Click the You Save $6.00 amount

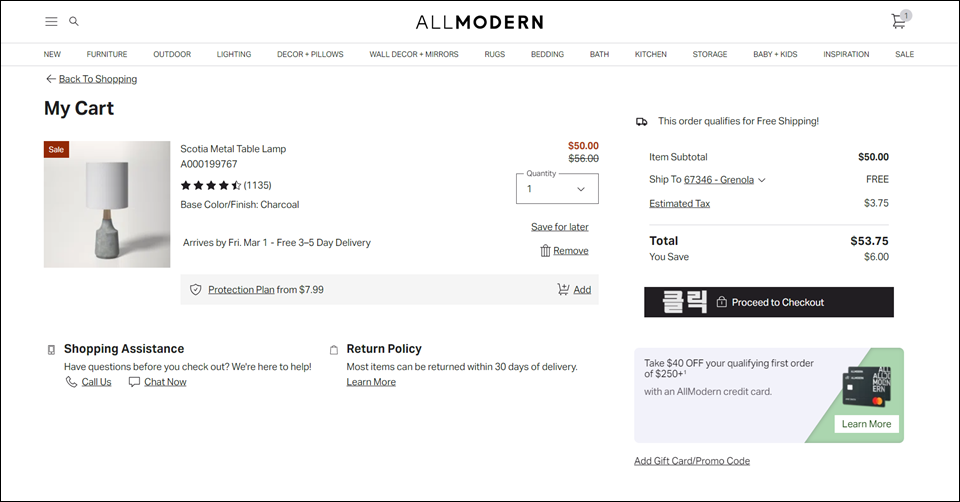click(876, 257)
